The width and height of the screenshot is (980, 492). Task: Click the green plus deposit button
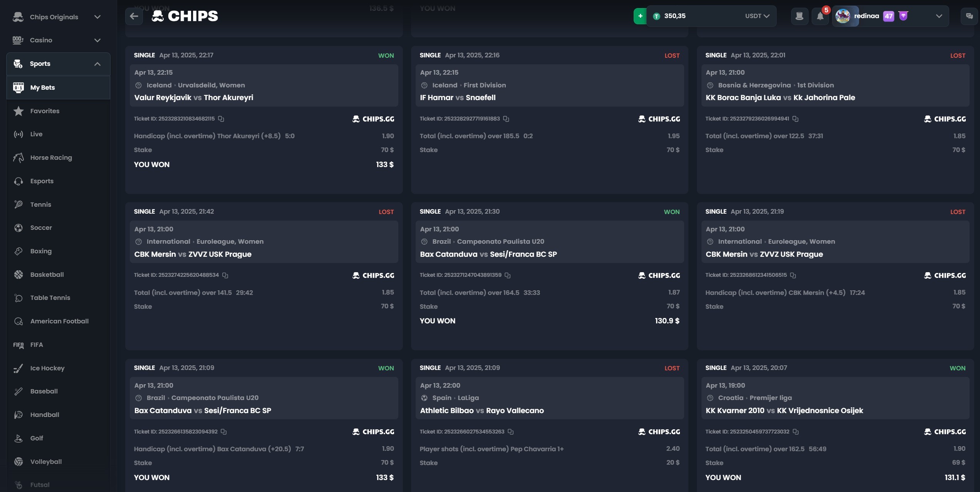(x=640, y=16)
